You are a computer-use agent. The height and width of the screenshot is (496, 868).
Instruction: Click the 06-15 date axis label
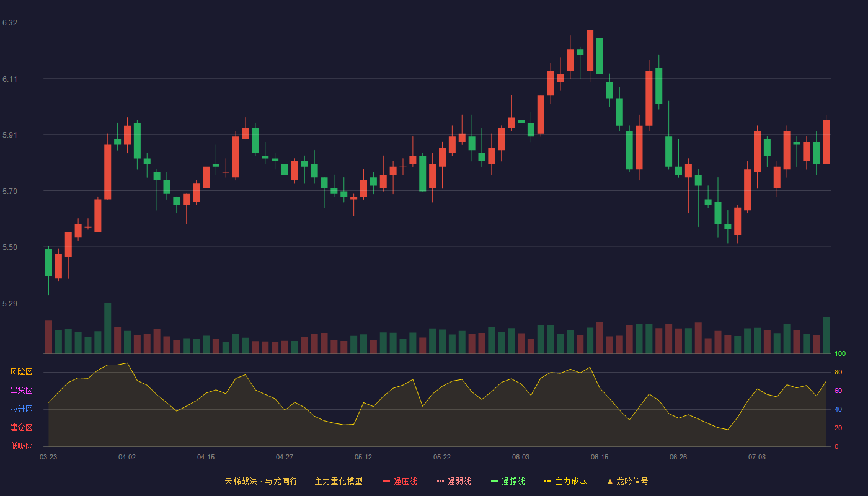pyautogui.click(x=600, y=457)
